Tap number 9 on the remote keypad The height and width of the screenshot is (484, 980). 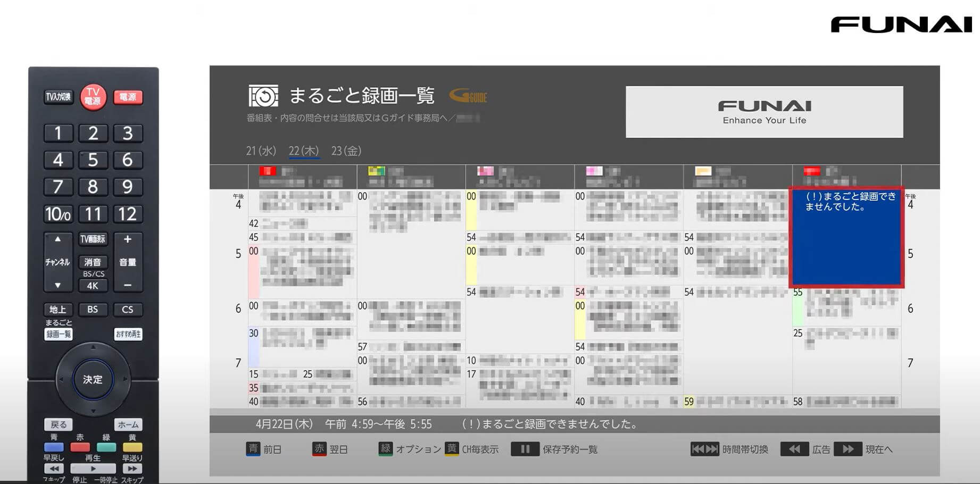point(128,187)
